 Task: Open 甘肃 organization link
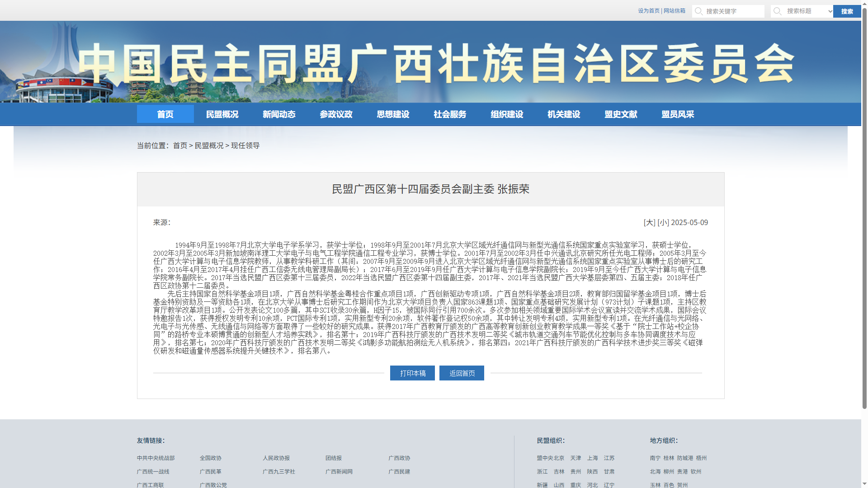pos(609,472)
